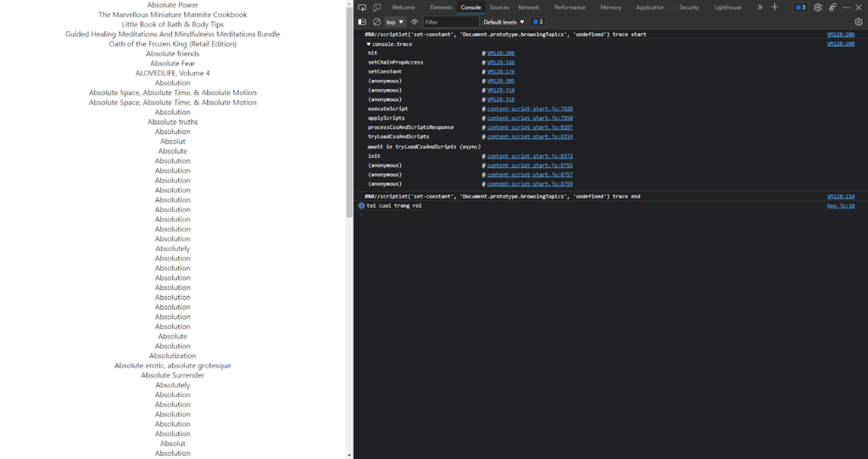Screen dimensions: 868x459
Task: Click 'The Marvellous Miniature Marmite Cookbook'
Action: pos(173,14)
